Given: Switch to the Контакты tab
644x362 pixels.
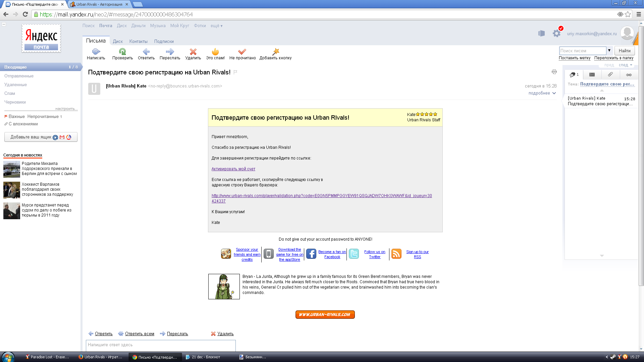Looking at the screenshot, I should (x=138, y=42).
